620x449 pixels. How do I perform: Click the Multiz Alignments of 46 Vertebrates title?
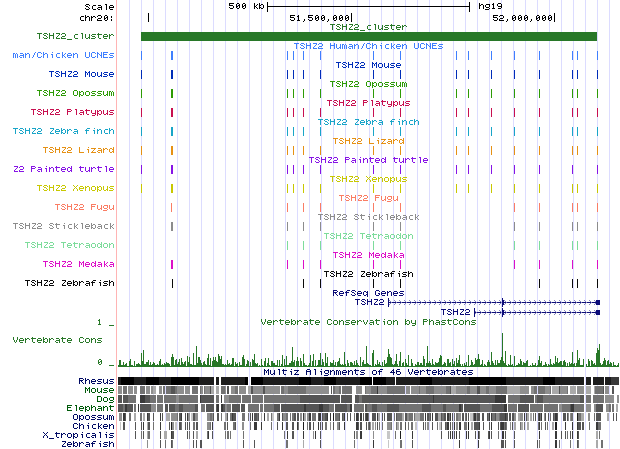368,372
